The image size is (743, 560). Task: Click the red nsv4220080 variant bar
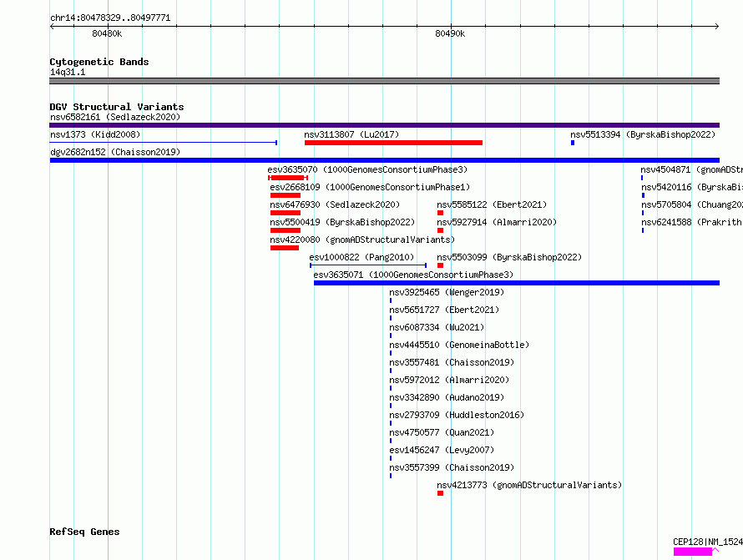(285, 248)
